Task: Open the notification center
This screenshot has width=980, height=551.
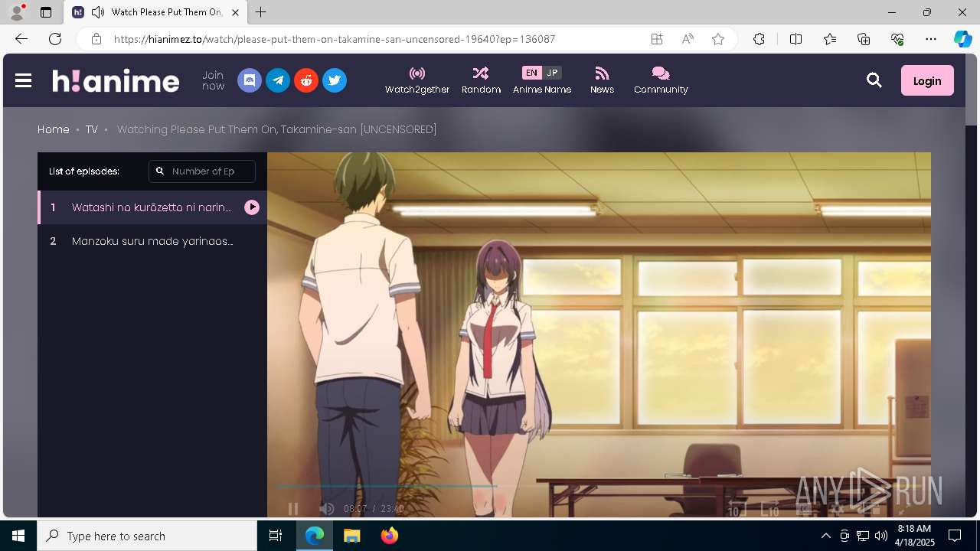Action: click(955, 536)
